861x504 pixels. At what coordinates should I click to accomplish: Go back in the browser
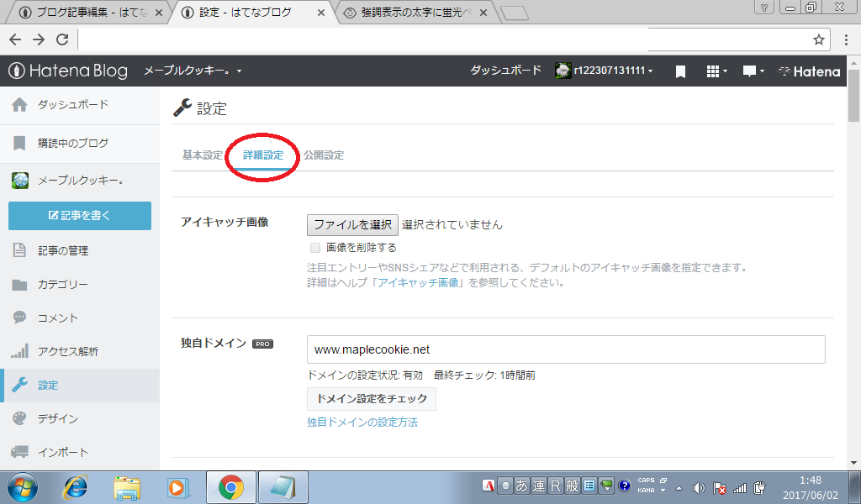pyautogui.click(x=15, y=39)
